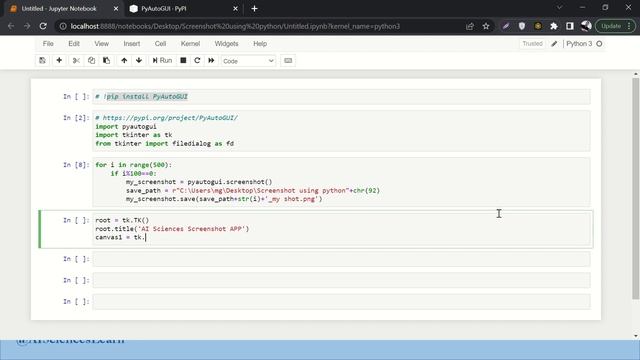This screenshot has height=360, width=640.
Task: Click the for loop screenshot code cell
Action: tap(341, 182)
